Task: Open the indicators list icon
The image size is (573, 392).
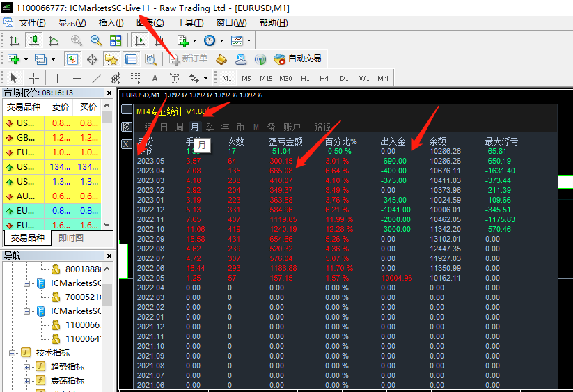Action: (x=182, y=40)
